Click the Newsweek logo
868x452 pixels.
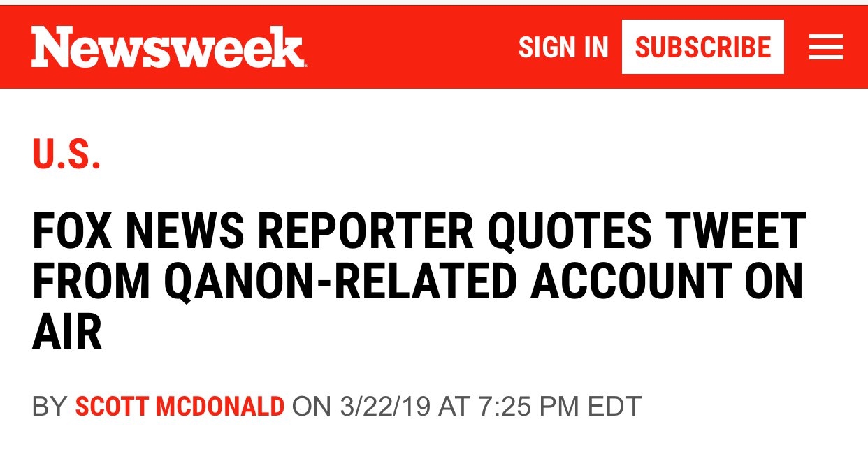[x=167, y=48]
